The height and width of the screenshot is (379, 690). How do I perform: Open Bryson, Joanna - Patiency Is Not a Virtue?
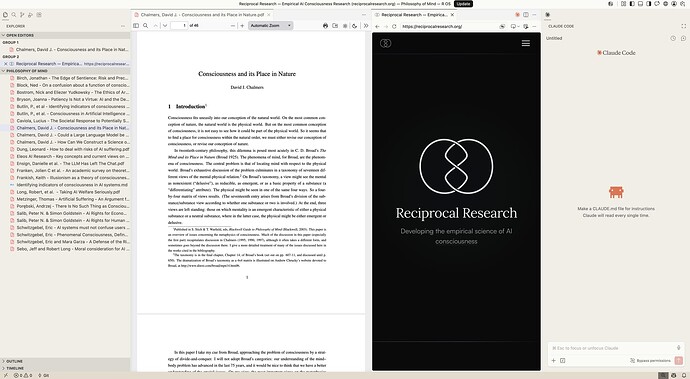(65, 99)
